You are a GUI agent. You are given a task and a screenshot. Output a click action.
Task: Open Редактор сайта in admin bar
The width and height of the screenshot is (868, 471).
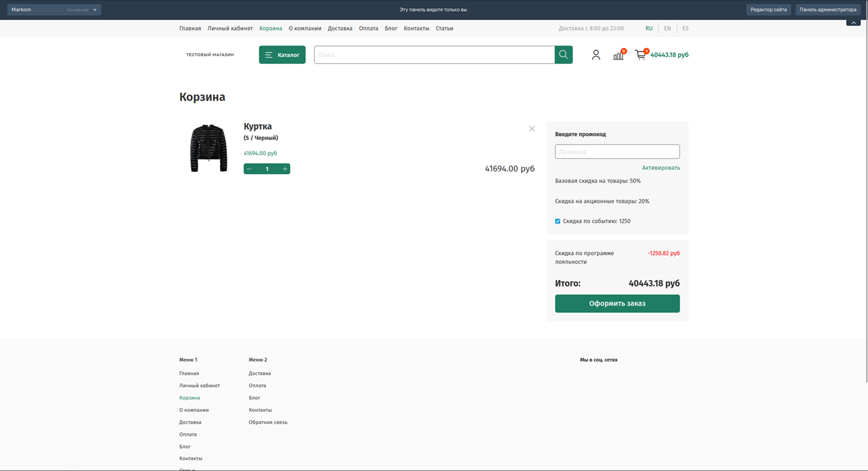(768, 10)
